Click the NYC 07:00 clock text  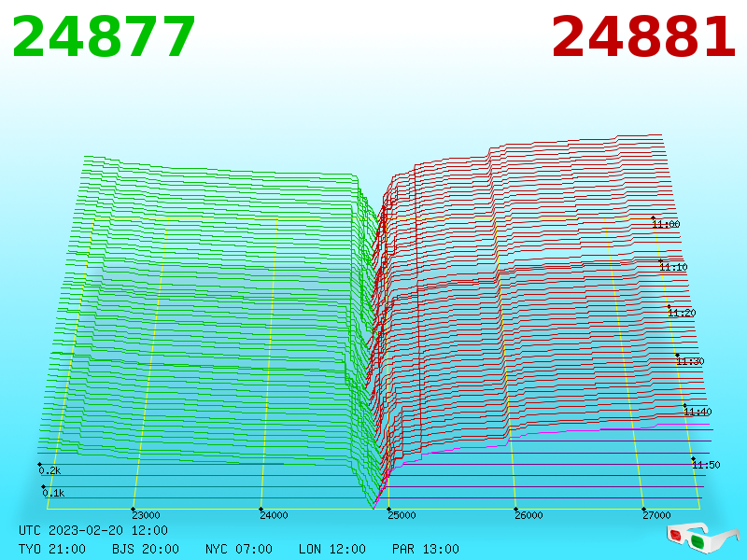tap(239, 549)
